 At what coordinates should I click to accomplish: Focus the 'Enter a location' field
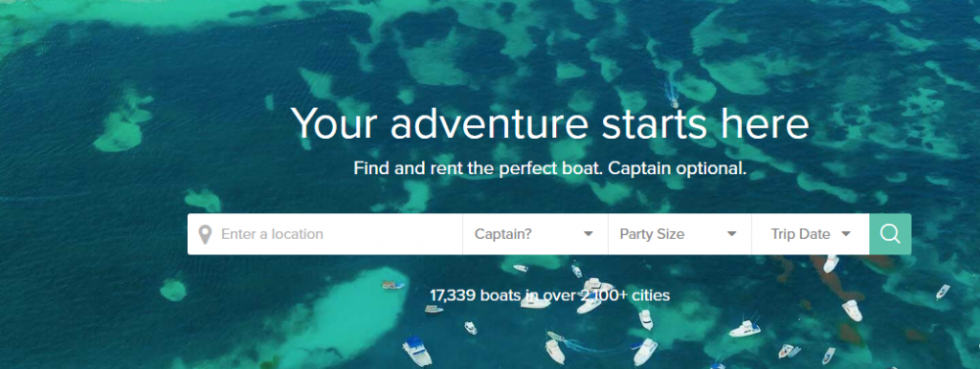coord(325,234)
